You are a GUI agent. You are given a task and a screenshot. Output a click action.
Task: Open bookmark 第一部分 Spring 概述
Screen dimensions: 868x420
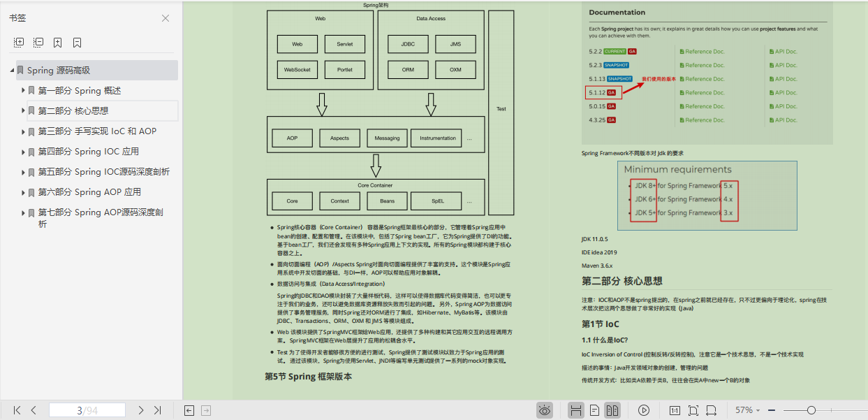(80, 91)
